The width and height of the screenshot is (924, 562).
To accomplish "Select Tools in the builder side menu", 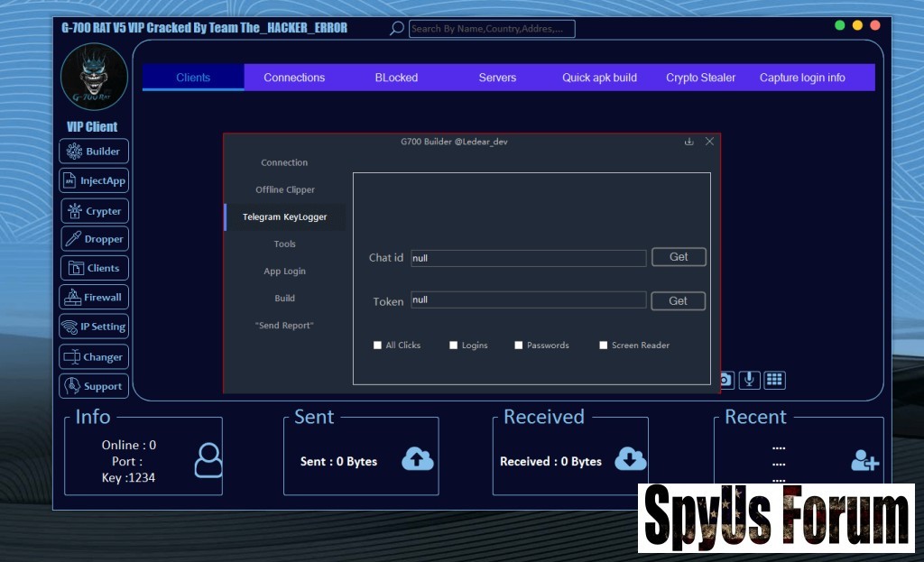I will point(284,244).
